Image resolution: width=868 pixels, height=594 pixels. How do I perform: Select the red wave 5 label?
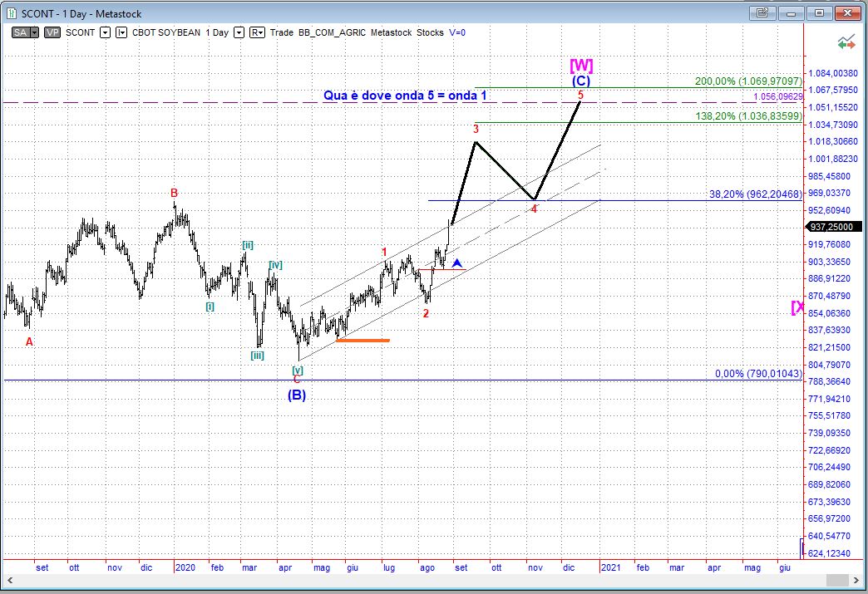coord(580,96)
